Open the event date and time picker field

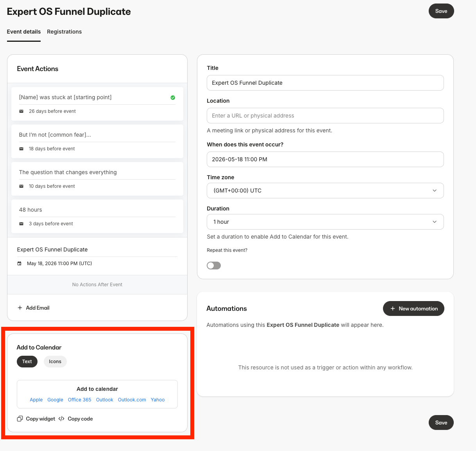pyautogui.click(x=325, y=159)
